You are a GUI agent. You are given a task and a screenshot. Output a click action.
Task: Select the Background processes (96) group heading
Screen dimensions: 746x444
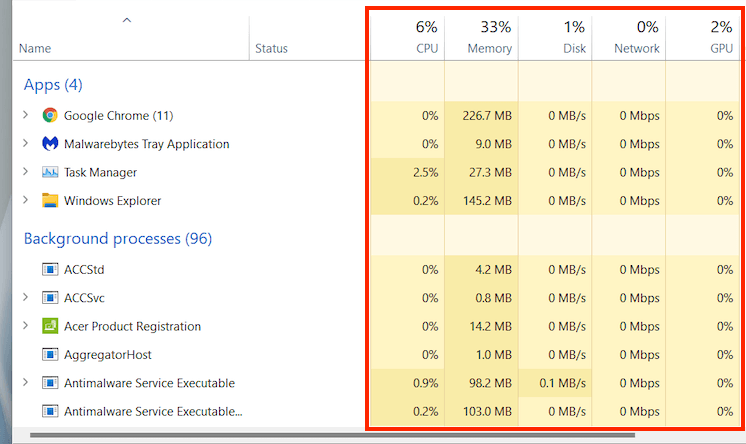(x=118, y=239)
